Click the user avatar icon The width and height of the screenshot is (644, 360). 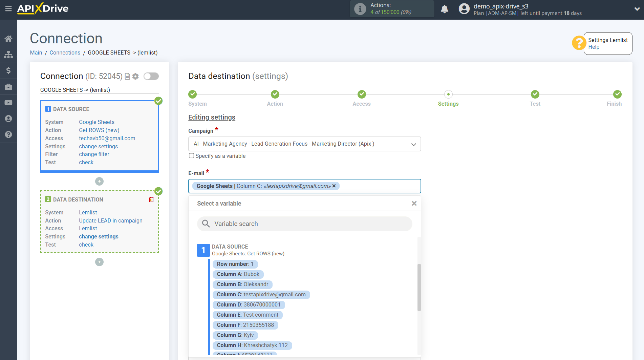(464, 9)
